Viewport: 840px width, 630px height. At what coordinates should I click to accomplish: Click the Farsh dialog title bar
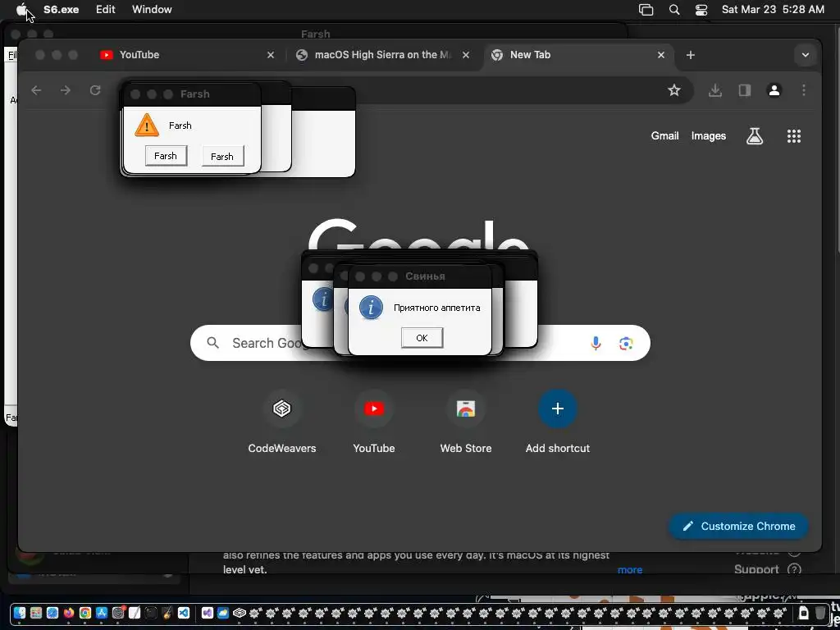(x=192, y=94)
